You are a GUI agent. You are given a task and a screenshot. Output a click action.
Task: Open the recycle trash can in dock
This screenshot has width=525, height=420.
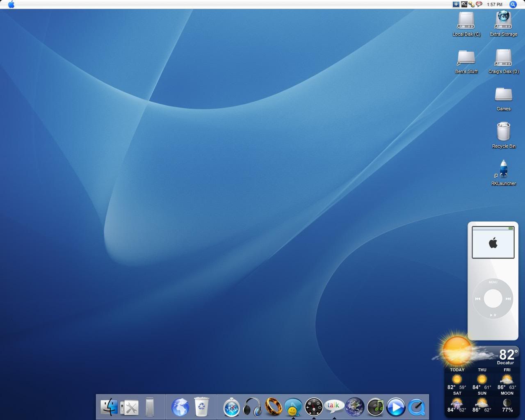click(x=201, y=406)
